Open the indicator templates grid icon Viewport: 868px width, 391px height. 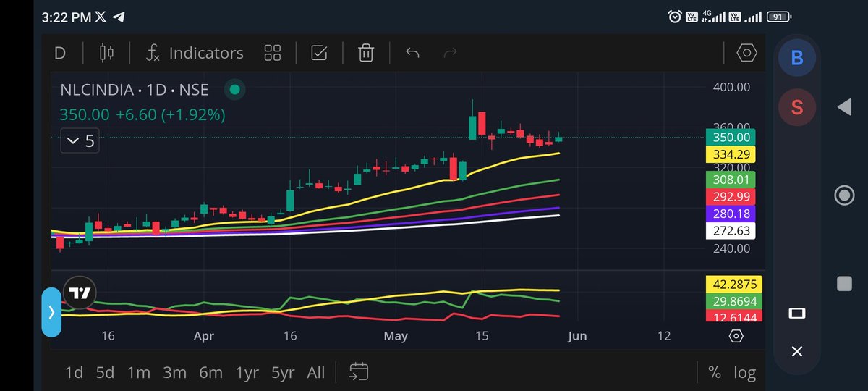tap(273, 53)
